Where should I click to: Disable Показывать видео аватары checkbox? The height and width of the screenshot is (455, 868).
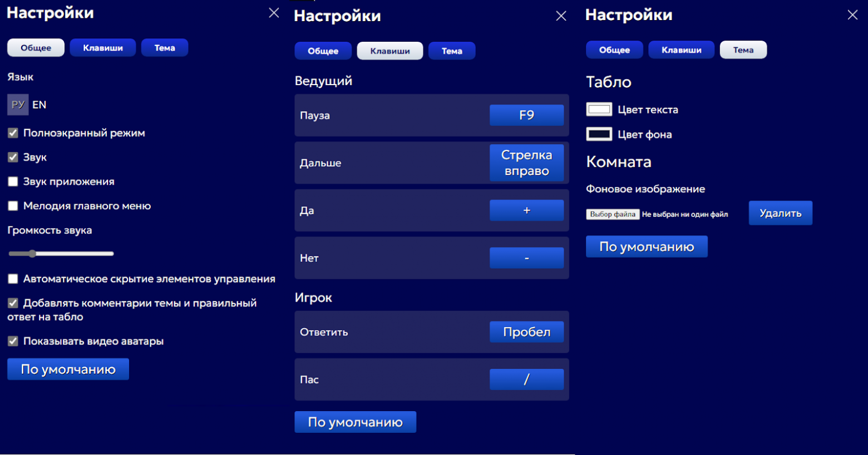coord(13,341)
